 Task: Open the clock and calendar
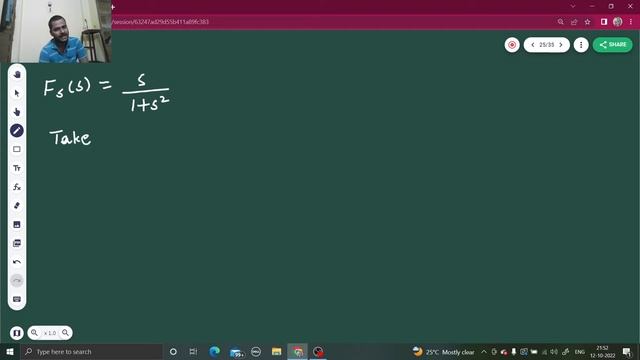[x=602, y=352]
